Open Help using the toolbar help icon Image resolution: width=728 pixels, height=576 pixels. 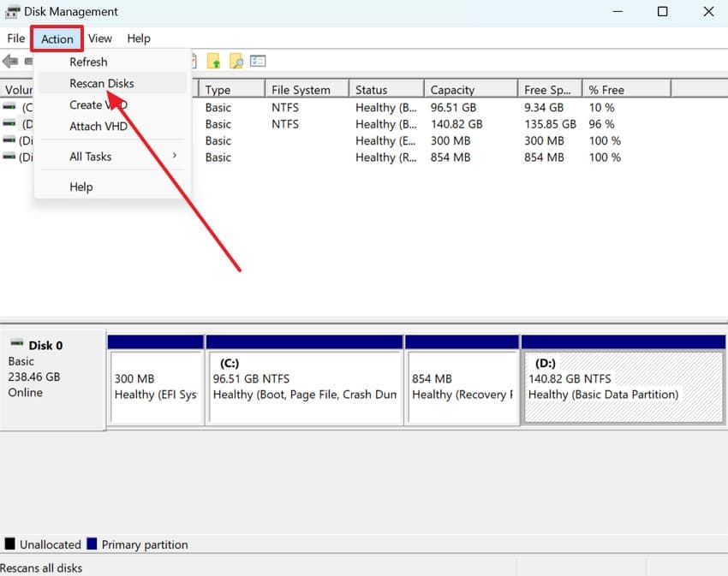236,61
